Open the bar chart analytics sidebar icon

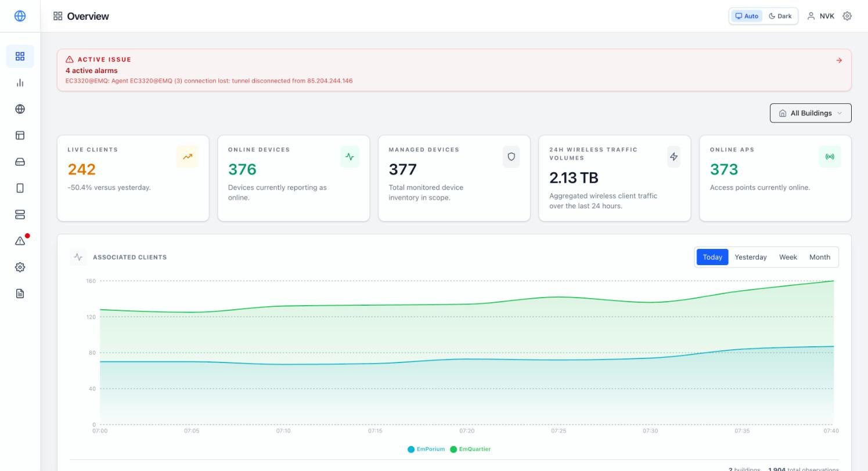pyautogui.click(x=20, y=83)
